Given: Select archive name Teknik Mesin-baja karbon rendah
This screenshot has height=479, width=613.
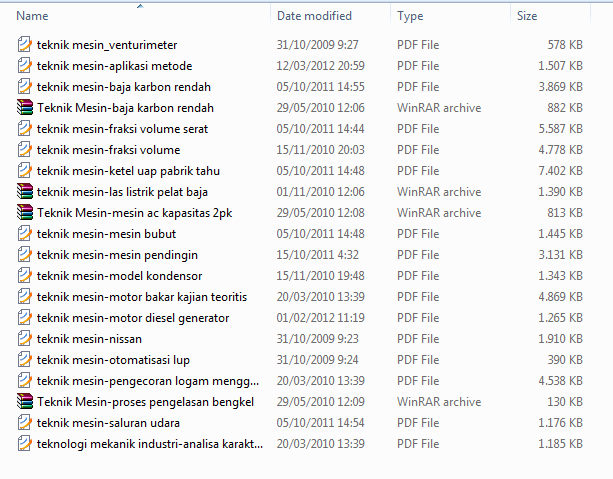Looking at the screenshot, I should [x=125, y=108].
